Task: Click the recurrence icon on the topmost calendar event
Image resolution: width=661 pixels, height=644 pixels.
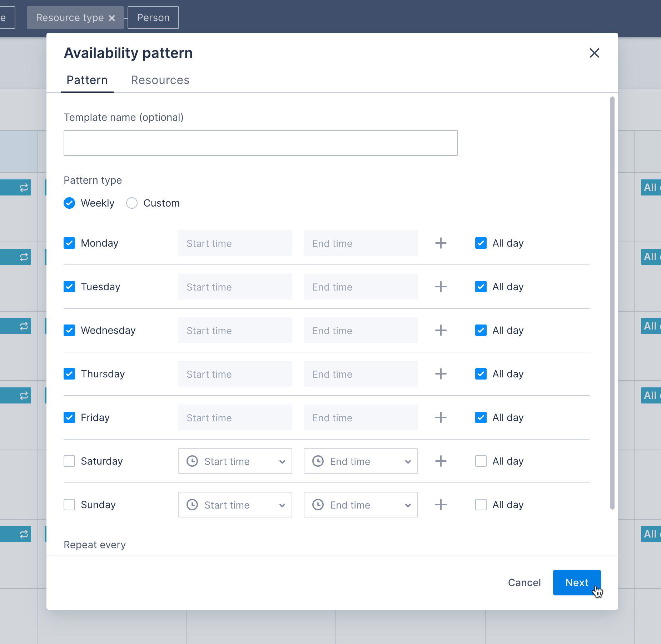Action: 23,187
